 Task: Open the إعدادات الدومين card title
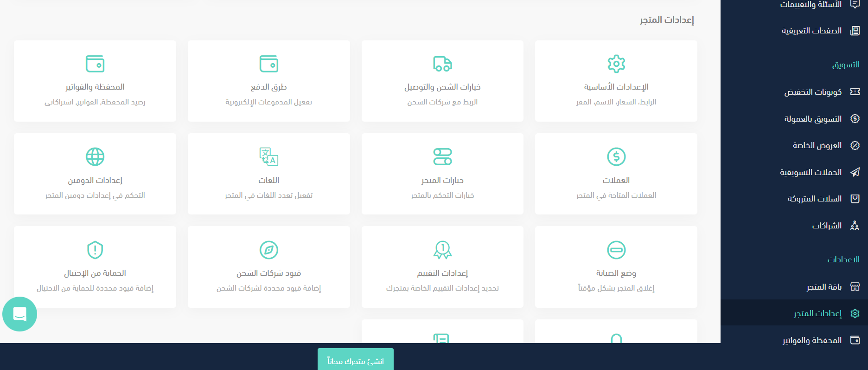click(95, 180)
